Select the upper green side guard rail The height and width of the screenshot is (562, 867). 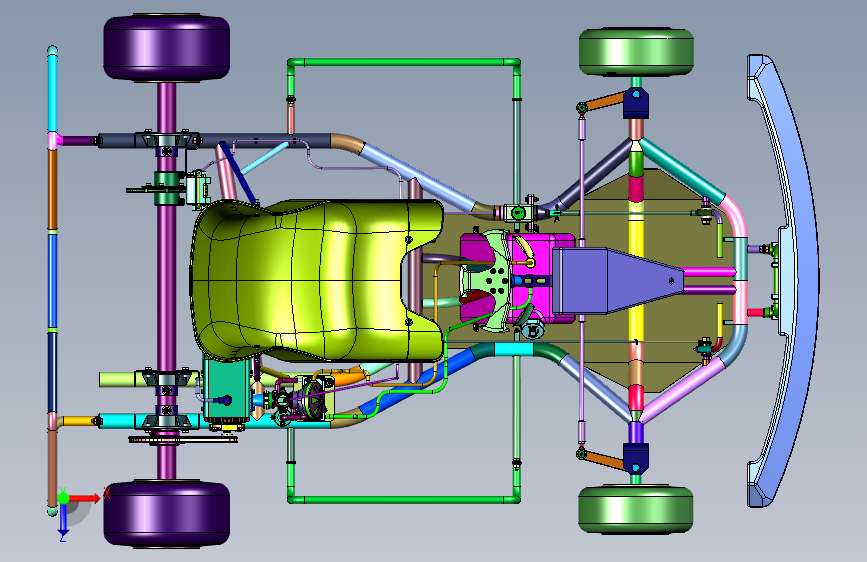coord(404,62)
